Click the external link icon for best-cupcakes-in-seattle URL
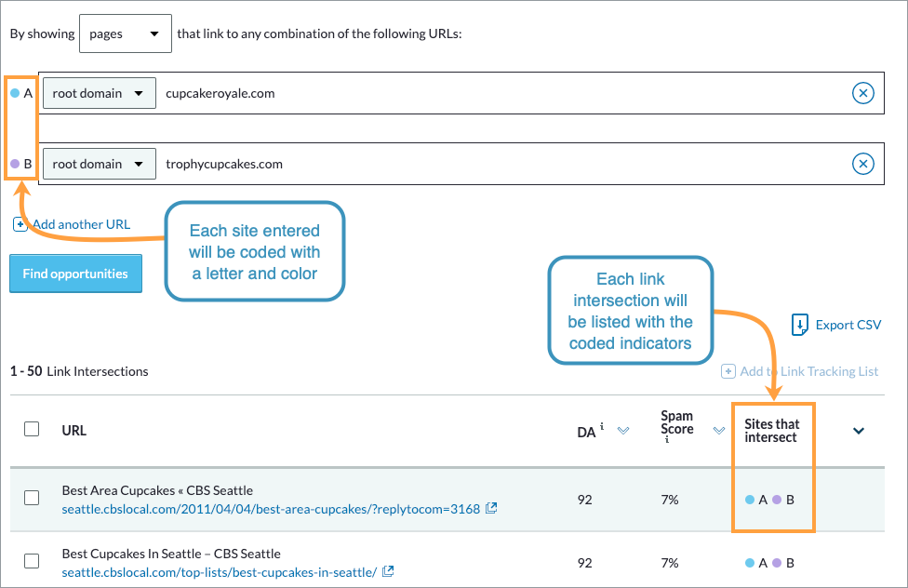The image size is (908, 588). tap(389, 572)
